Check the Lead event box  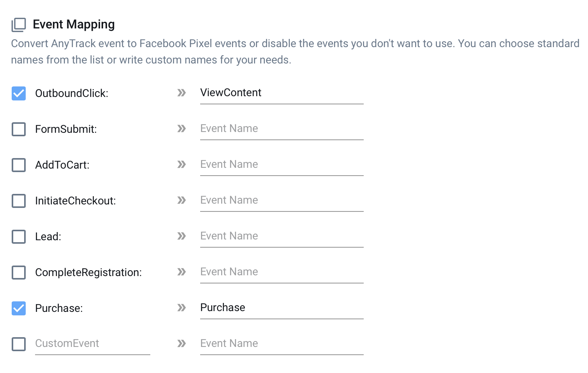coord(19,237)
